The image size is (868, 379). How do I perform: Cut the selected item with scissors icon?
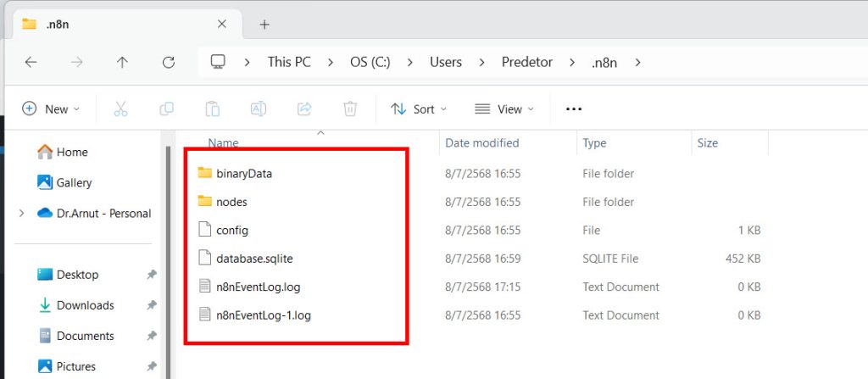click(120, 109)
